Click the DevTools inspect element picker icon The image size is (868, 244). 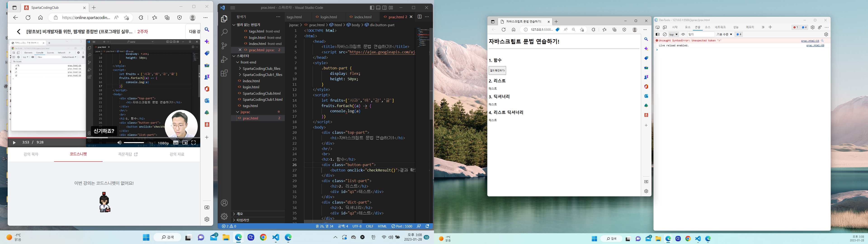coord(657,27)
